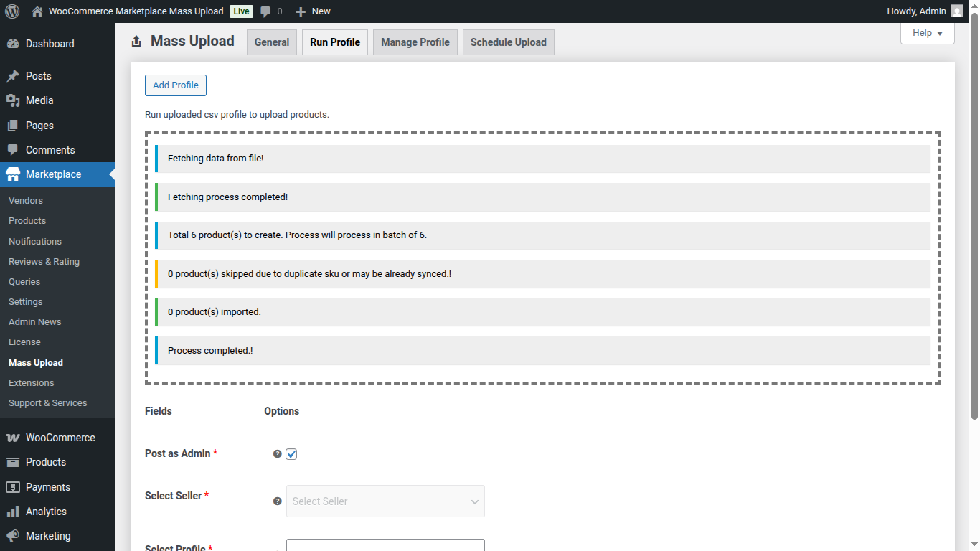Click the WordPress logo in the admin bar
Image resolution: width=980 pixels, height=551 pixels.
tap(11, 11)
